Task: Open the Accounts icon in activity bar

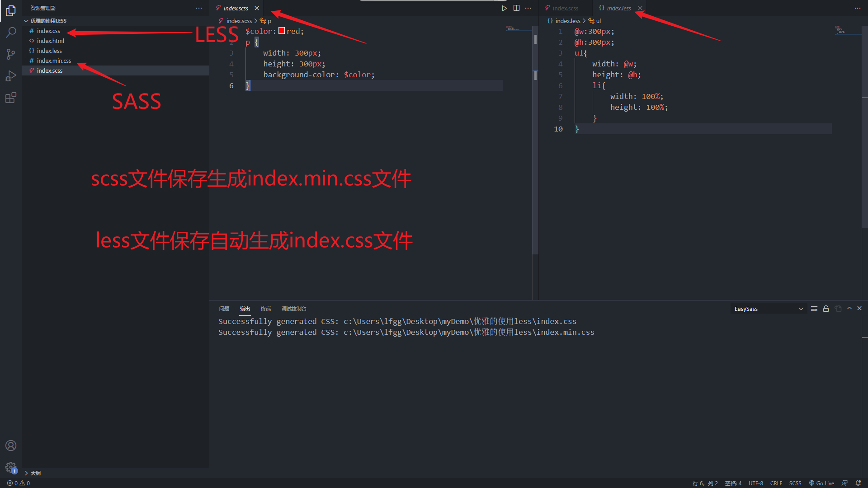Action: click(11, 446)
